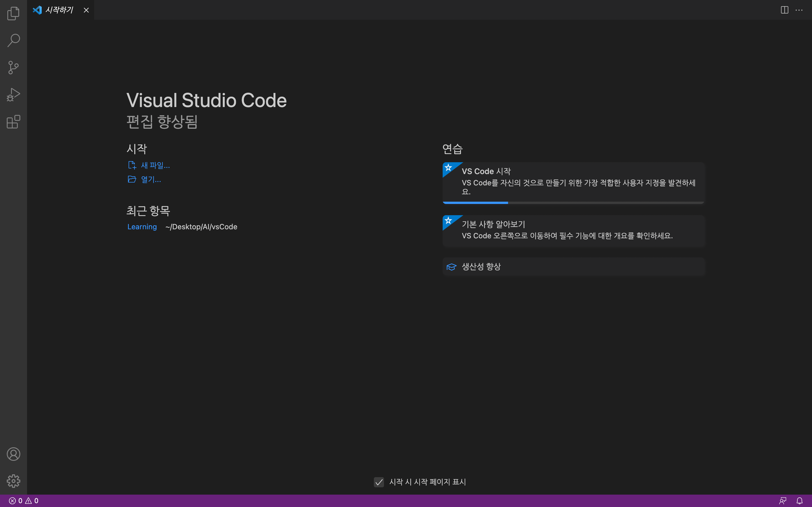
Task: Click the notifications bell in status bar
Action: coord(800,501)
